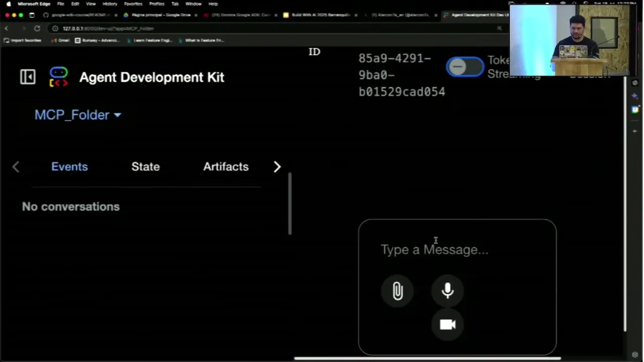This screenshot has height=362, width=644.
Task: Click the horizontal scrollbar at page bottom
Action: click(x=428, y=358)
